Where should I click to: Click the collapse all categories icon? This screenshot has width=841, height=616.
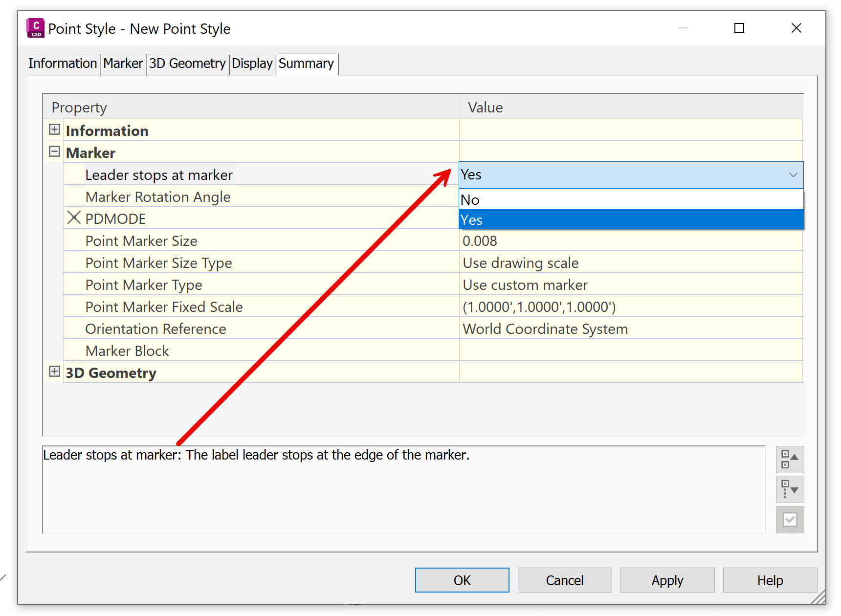[790, 460]
